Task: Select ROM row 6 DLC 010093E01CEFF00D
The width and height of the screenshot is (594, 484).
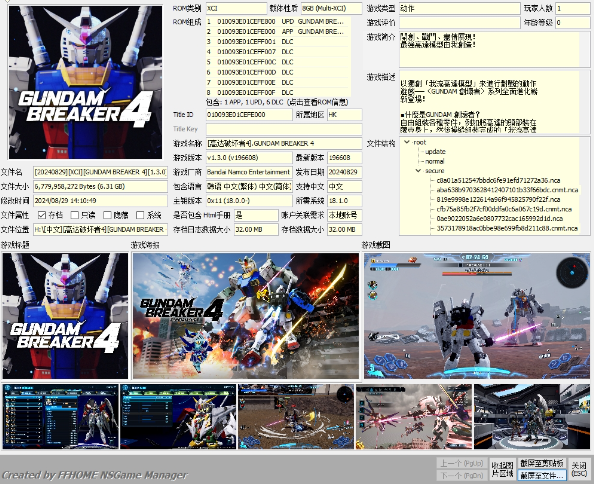Action: [x=278, y=72]
